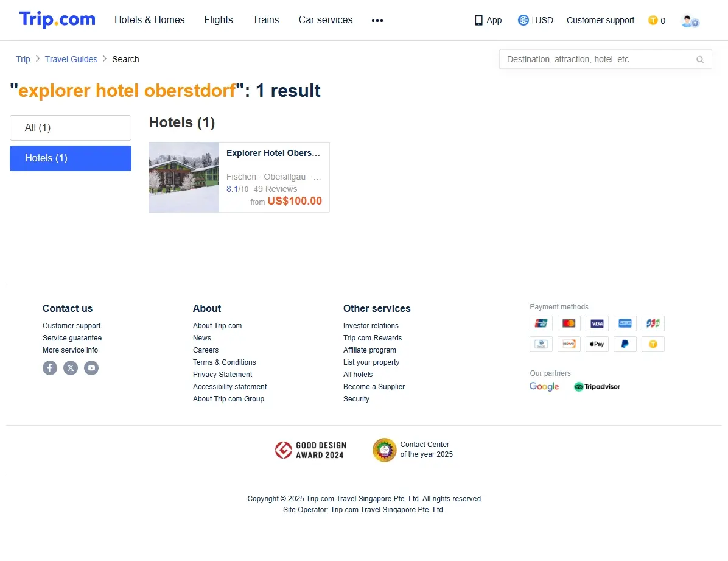The height and width of the screenshot is (561, 728).
Task: Open the Trains menu
Action: coord(265,20)
